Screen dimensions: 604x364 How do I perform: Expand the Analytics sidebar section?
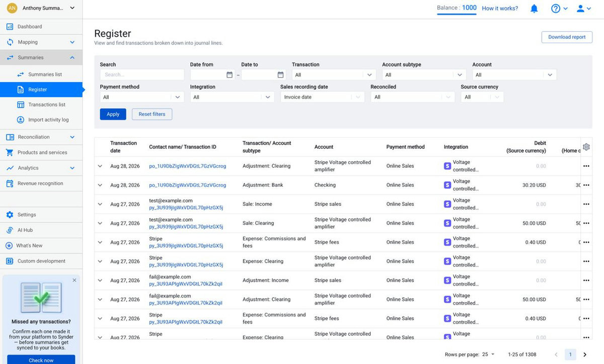coord(72,168)
